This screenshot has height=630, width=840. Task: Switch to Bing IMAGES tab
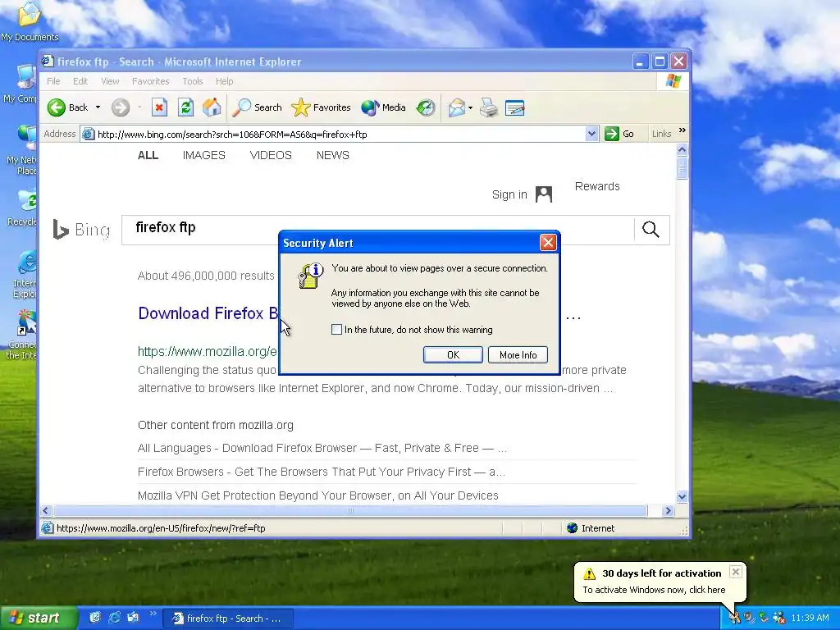point(204,155)
